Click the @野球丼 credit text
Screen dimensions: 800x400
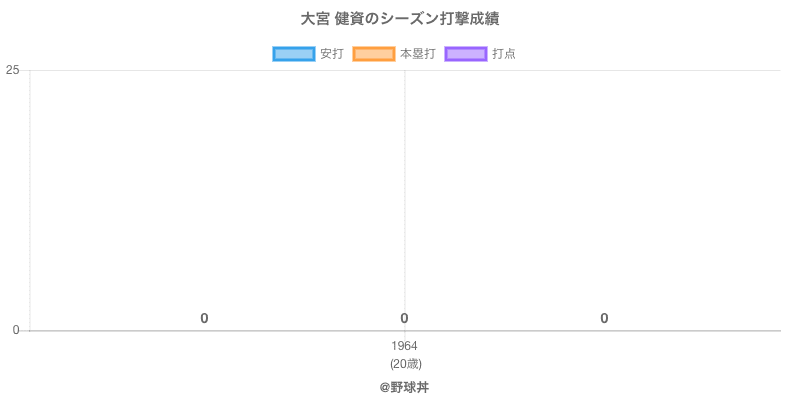(x=404, y=387)
